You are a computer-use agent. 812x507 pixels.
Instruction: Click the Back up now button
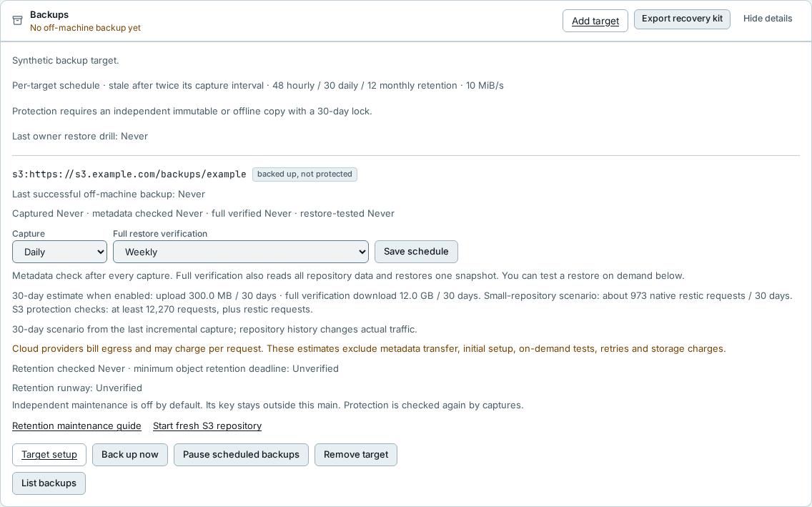pos(130,455)
